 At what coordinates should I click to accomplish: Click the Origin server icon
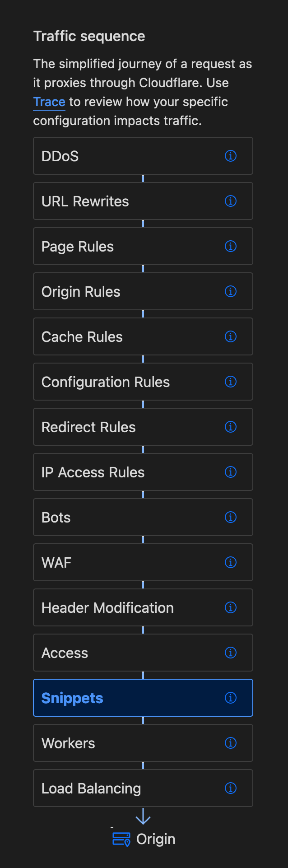(121, 839)
